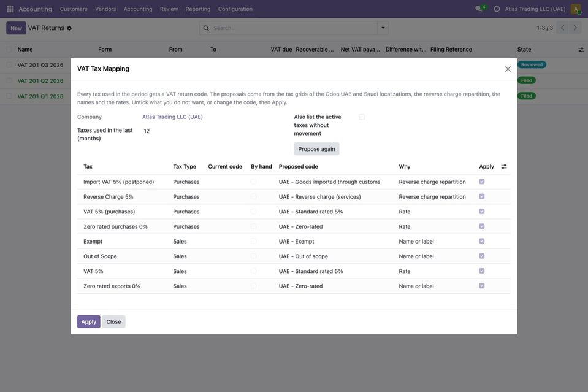The image size is (588, 392).
Task: Open the Atlas Trading LLC (UAE) company link
Action: [x=172, y=117]
